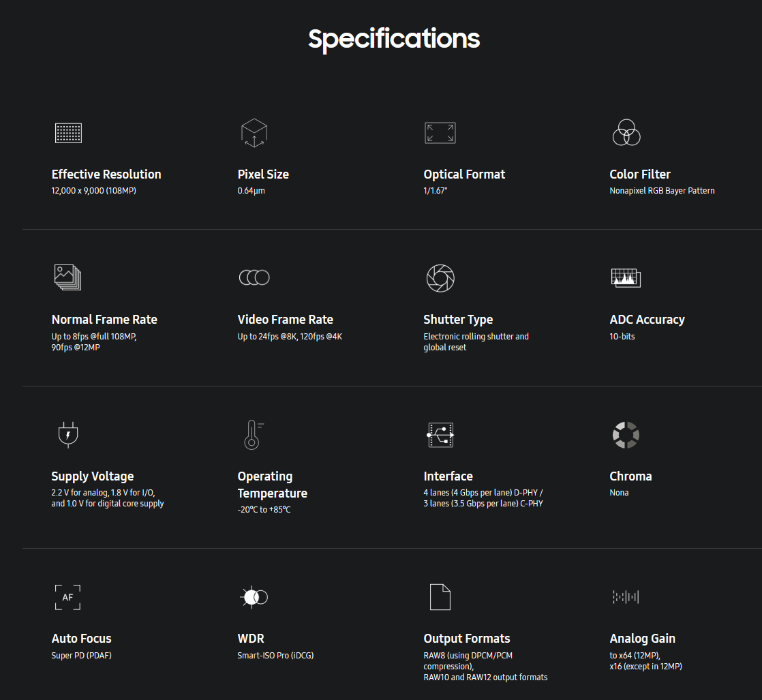Click the Analog Gain waveform icon
This screenshot has width=762, height=700.
coord(626,597)
